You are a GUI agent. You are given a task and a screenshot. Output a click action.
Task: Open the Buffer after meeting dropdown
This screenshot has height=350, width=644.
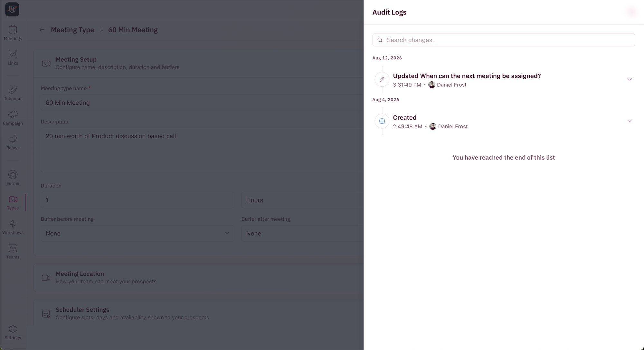point(302,233)
